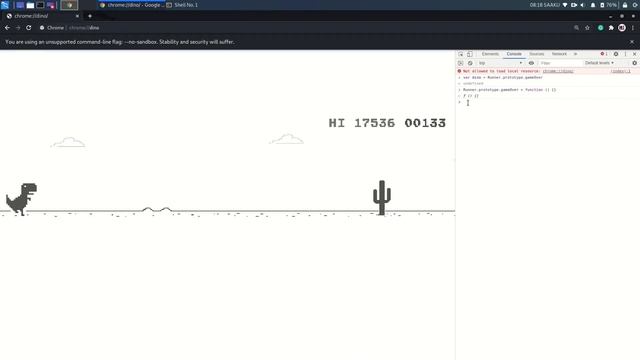Image resolution: width=640 pixels, height=360 pixels.
Task: Open notifications with the bell tray icon
Action: [x=593, y=5]
